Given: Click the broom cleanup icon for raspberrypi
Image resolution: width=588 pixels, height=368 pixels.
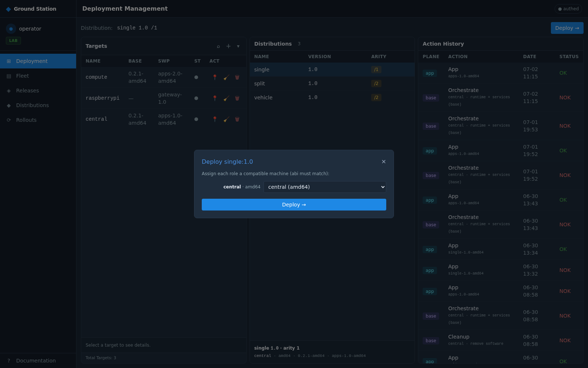Looking at the screenshot, I should 226,98.
